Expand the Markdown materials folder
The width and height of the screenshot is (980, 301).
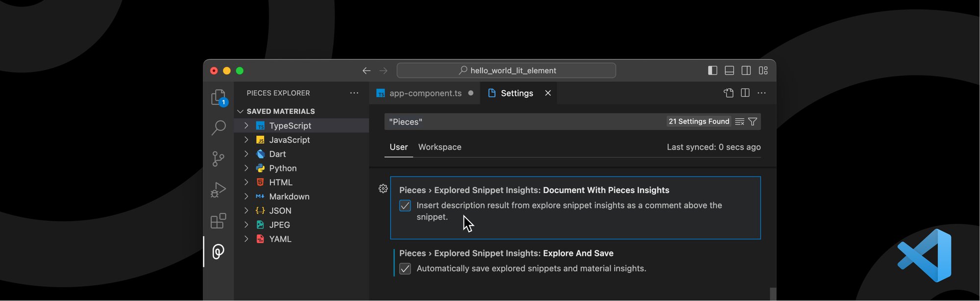[246, 197]
